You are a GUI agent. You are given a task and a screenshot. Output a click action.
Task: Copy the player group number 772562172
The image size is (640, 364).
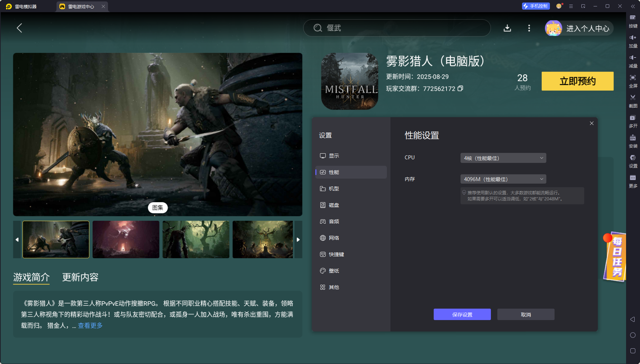(x=461, y=88)
